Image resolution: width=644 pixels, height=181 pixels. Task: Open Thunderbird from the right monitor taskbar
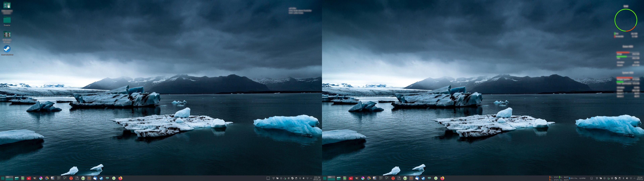[417, 178]
